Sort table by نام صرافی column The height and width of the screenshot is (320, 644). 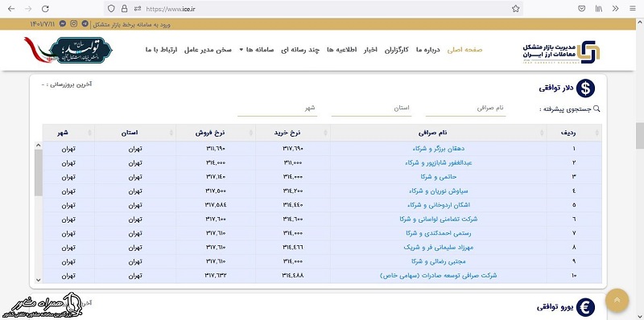pyautogui.click(x=438, y=133)
